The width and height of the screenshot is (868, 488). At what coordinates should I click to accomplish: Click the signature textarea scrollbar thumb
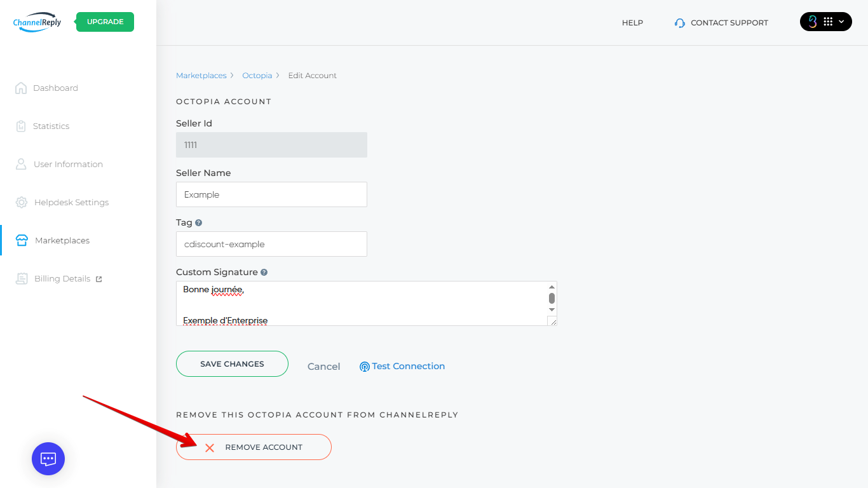(x=552, y=298)
